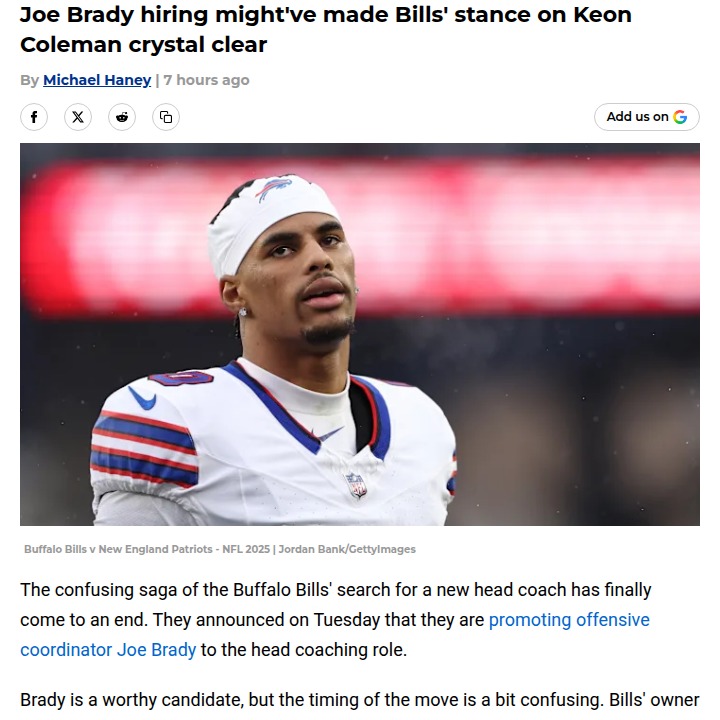Click the article headline about Joe Brady
This screenshot has height=720, width=720.
[x=325, y=31]
